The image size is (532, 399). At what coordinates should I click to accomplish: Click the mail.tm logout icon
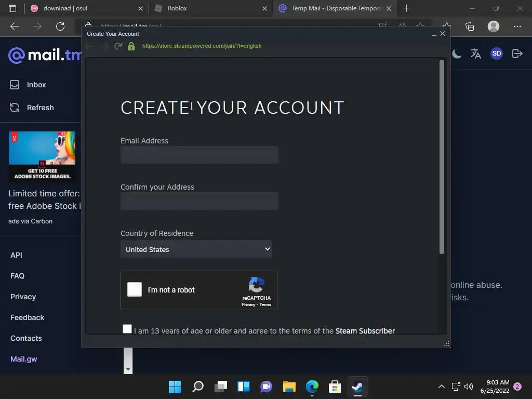(x=517, y=54)
